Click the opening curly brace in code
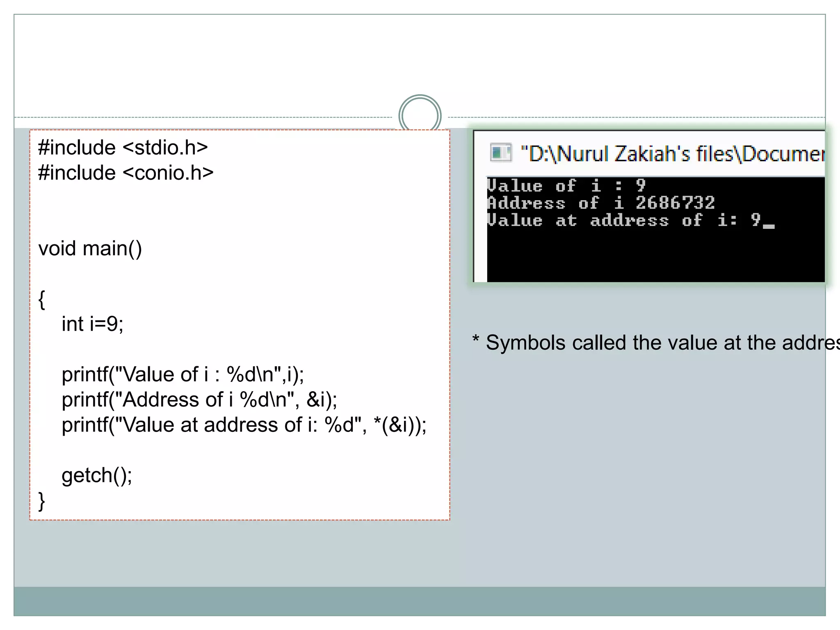This screenshot has height=630, width=840. (x=41, y=299)
